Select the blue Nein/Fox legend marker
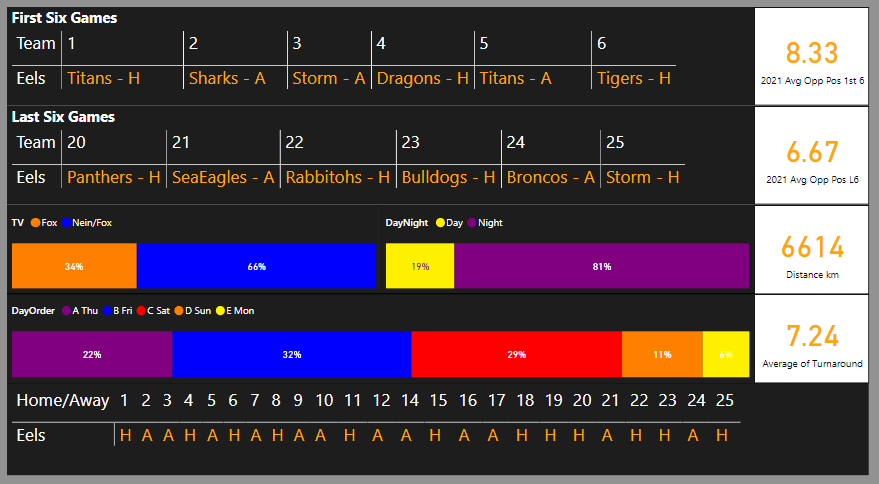The height and width of the screenshot is (484, 879). point(66,223)
